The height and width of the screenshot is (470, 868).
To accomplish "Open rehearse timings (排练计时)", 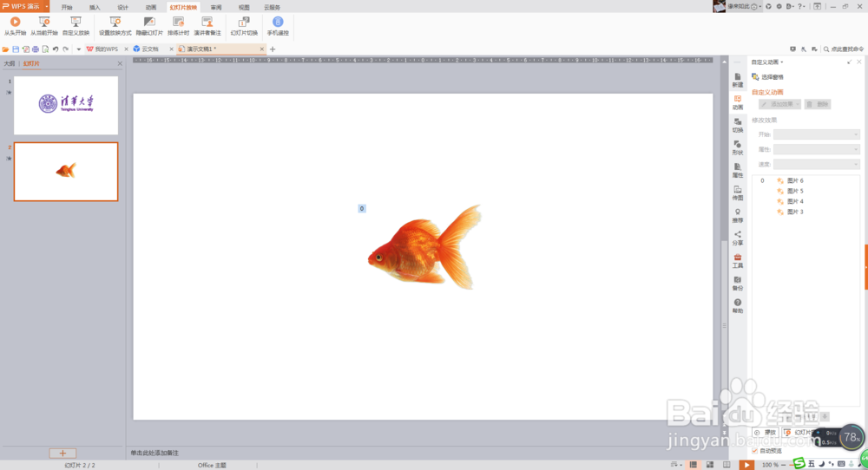I will click(178, 26).
